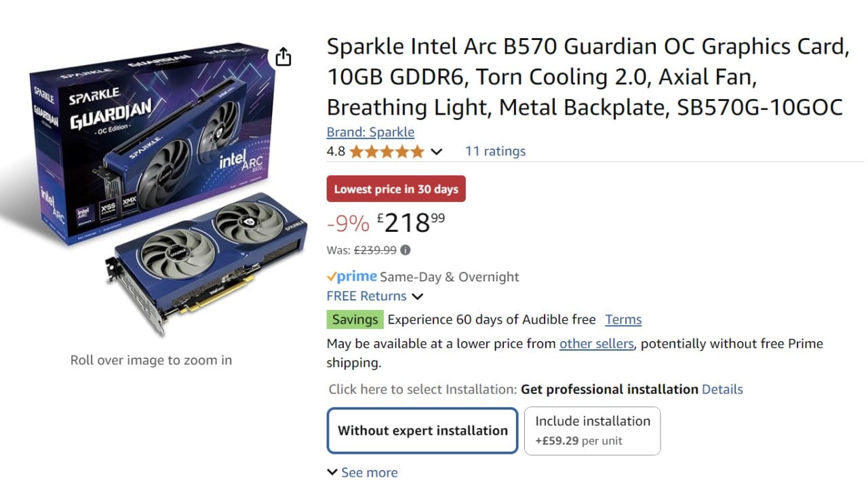Screen dimensions: 868x491
Task: Click the product title text
Action: point(587,77)
